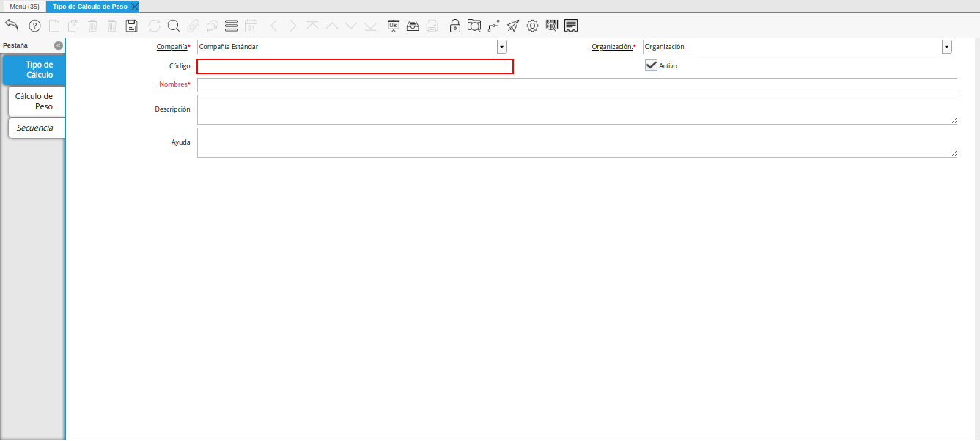Open the gear process settings icon

533,26
